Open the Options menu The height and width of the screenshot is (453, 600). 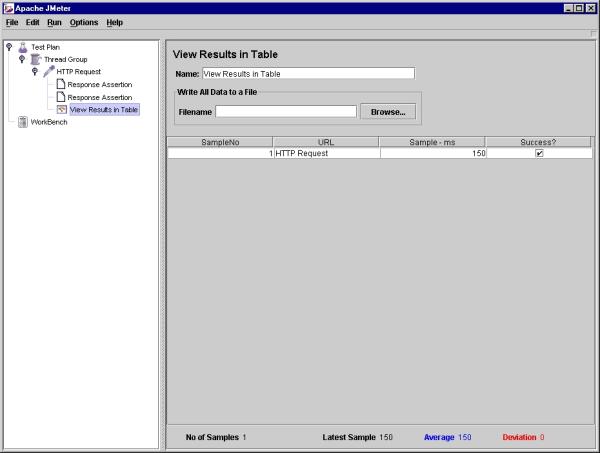coord(84,23)
